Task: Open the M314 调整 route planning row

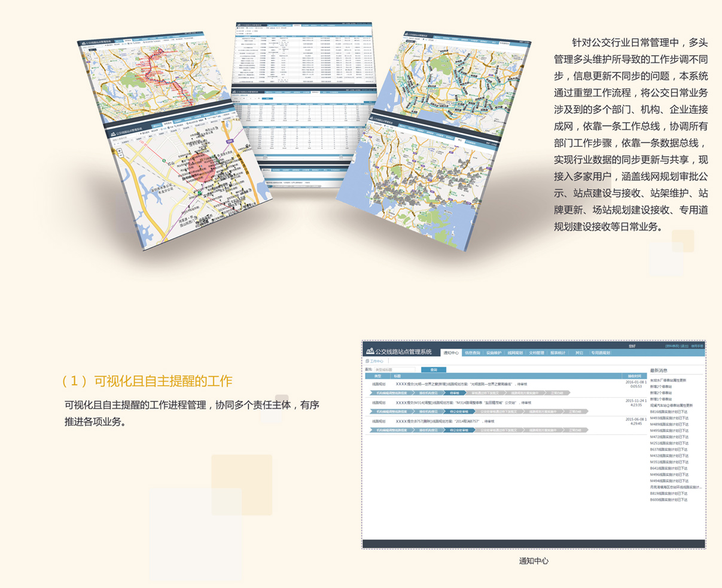Action: coord(461,403)
